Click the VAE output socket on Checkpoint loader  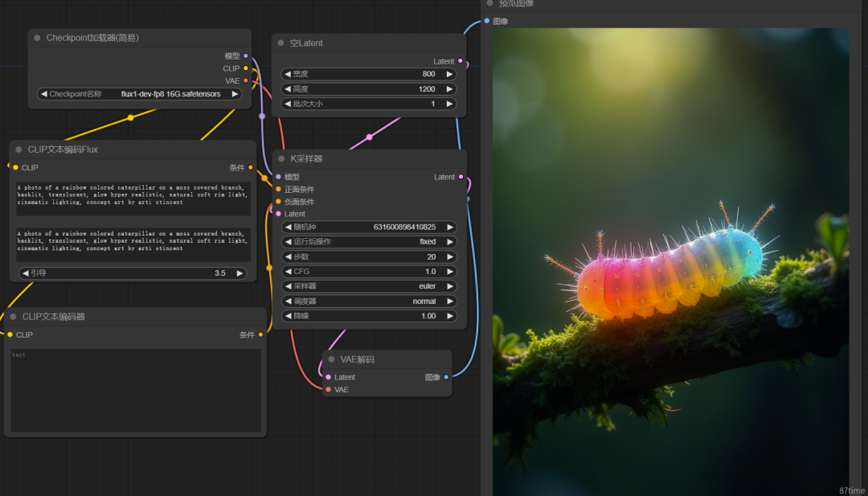pyautogui.click(x=246, y=81)
